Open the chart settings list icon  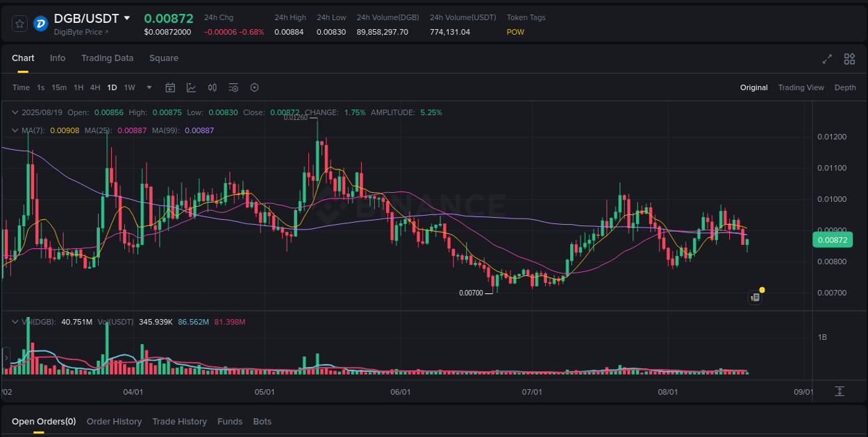(x=233, y=87)
